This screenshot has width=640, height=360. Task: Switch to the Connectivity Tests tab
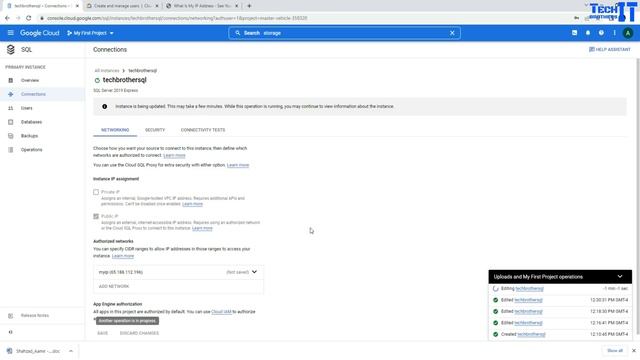coord(203,130)
